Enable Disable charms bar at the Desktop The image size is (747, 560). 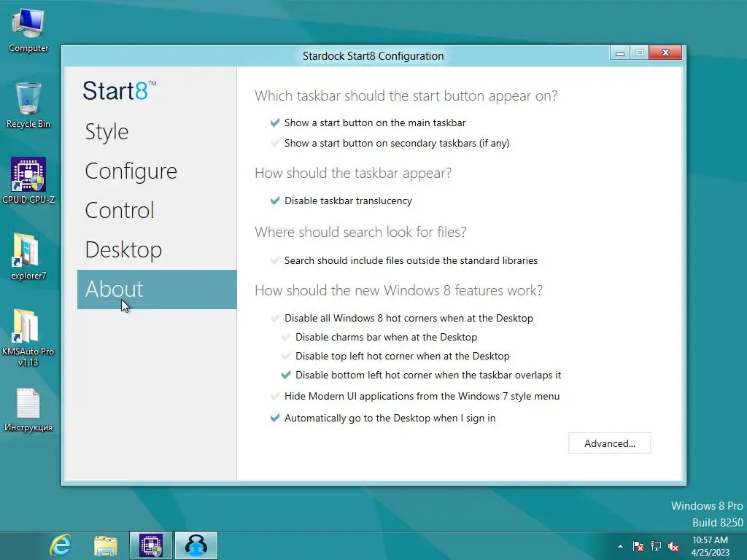[x=379, y=337]
